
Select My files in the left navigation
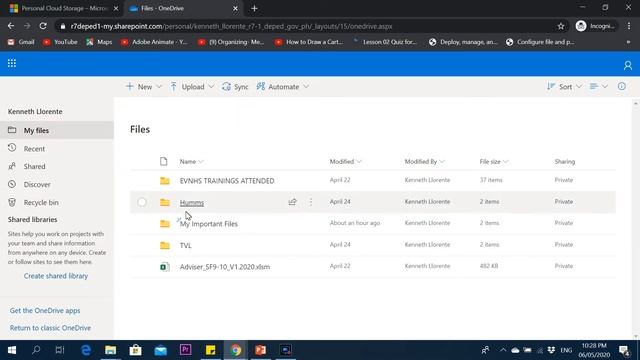57,130
